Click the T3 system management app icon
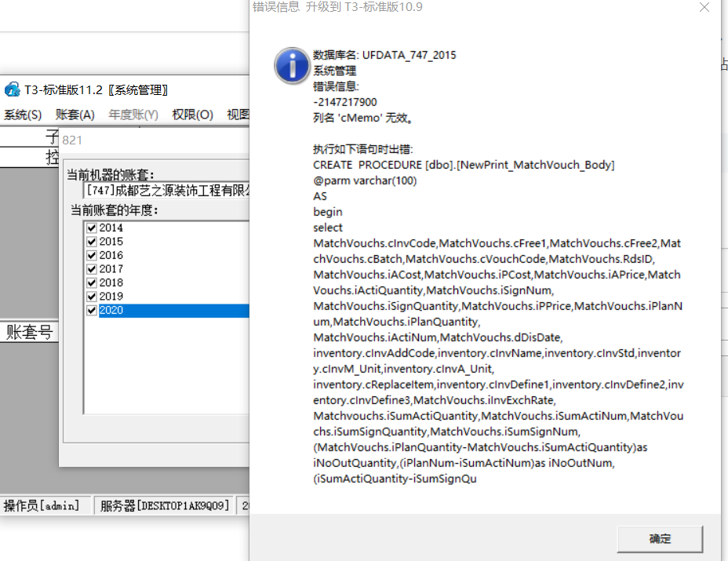Image resolution: width=728 pixels, height=561 pixels. pos(12,89)
